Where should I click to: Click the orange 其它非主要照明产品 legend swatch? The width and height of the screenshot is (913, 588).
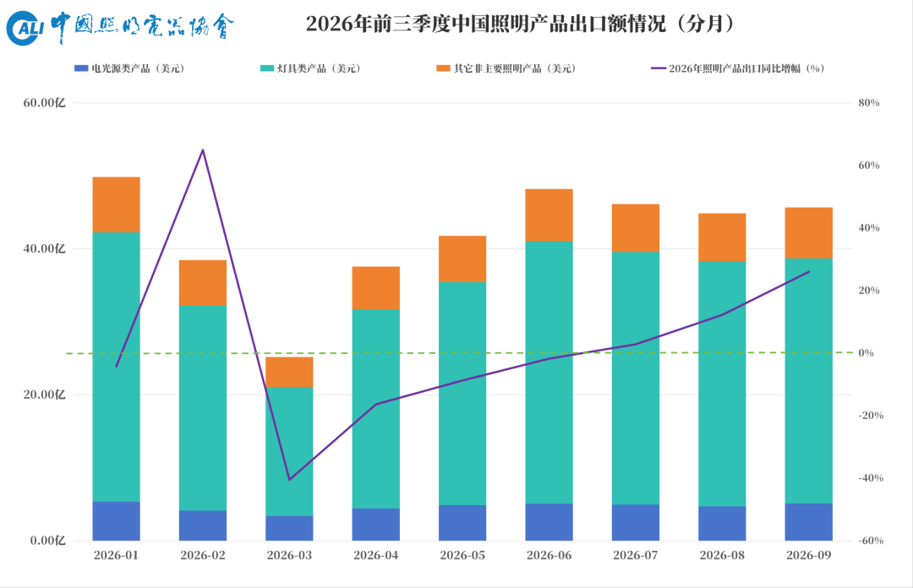[x=444, y=68]
